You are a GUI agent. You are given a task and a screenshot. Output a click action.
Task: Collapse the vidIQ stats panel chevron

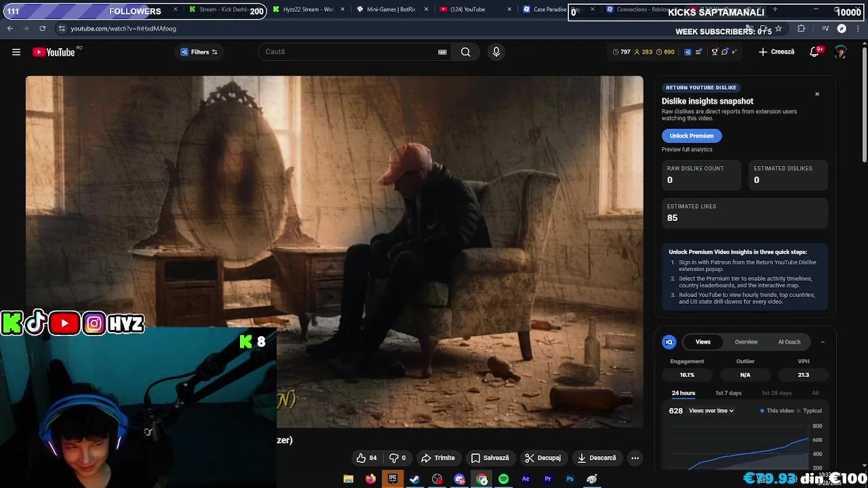(x=823, y=342)
